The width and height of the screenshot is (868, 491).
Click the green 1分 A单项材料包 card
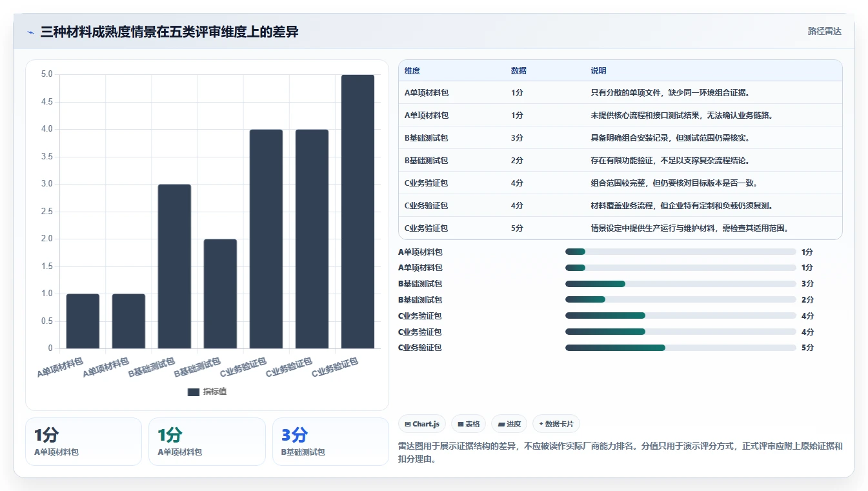pyautogui.click(x=207, y=441)
